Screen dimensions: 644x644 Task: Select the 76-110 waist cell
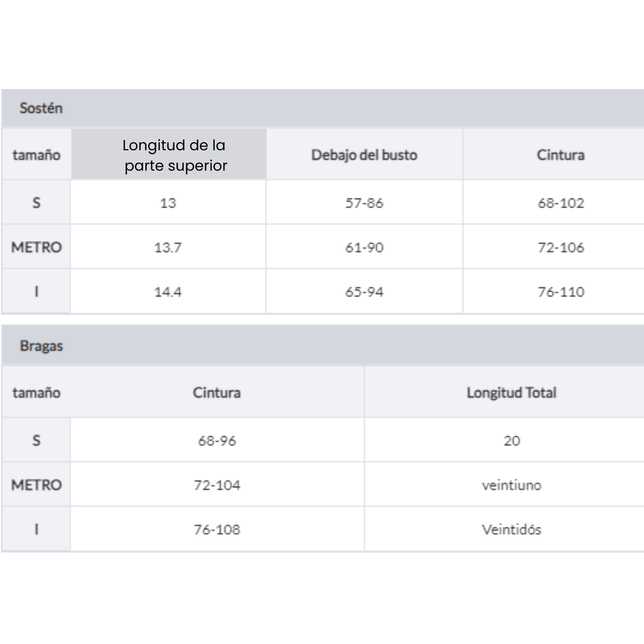(560, 292)
